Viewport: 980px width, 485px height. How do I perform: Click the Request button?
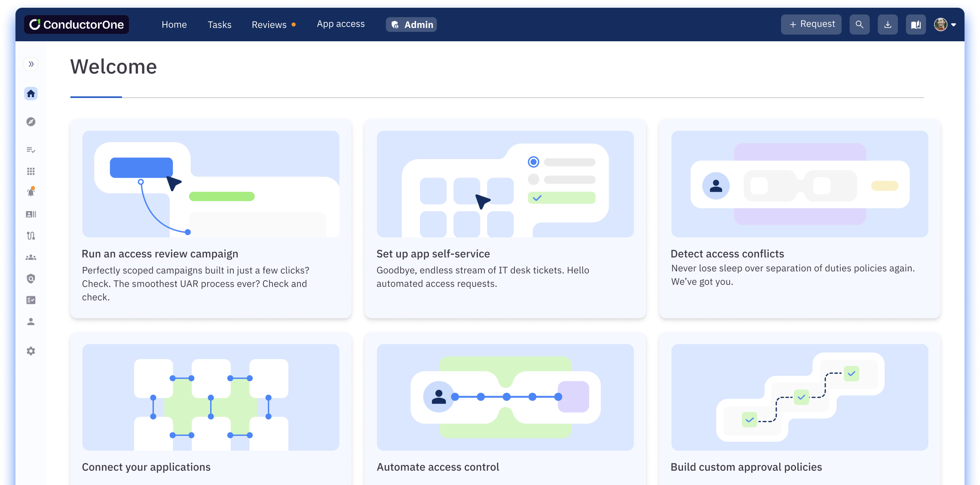coord(811,24)
